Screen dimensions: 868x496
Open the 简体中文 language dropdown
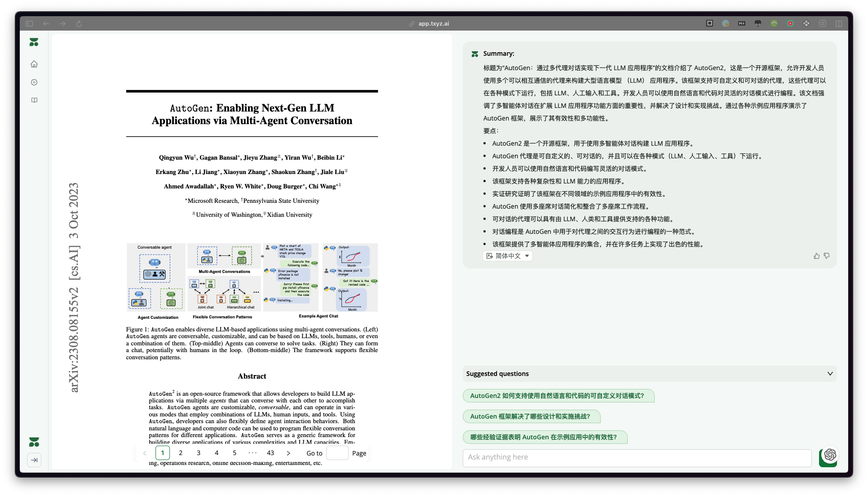(508, 256)
